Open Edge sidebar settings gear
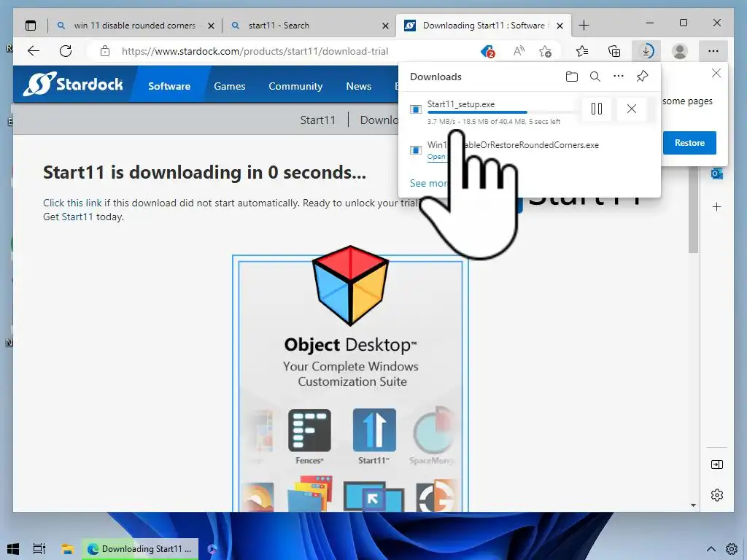The image size is (747, 560). [716, 495]
